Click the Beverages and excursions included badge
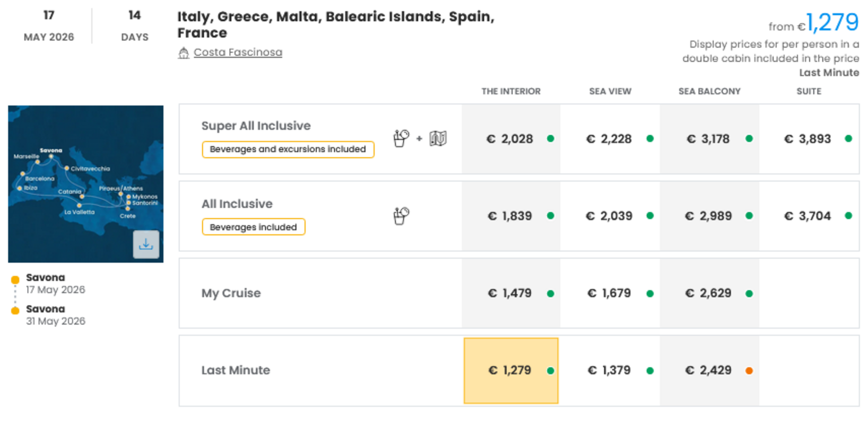 coord(288,149)
